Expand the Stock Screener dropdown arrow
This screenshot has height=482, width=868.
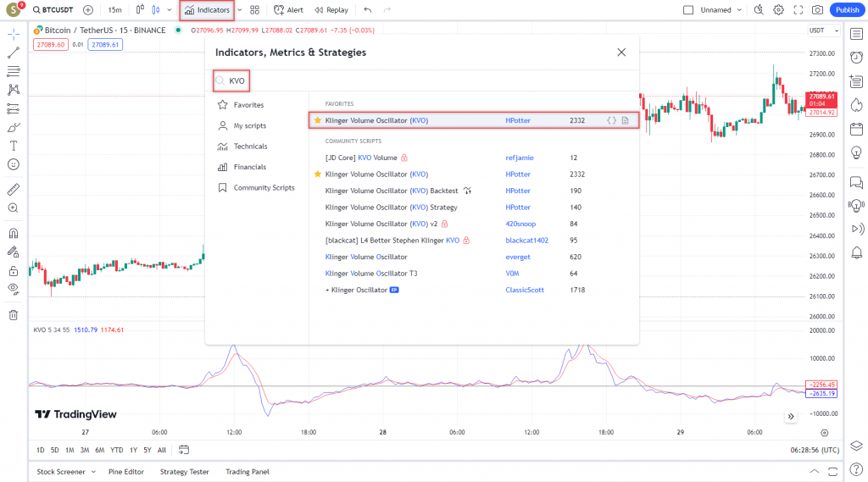coord(93,472)
